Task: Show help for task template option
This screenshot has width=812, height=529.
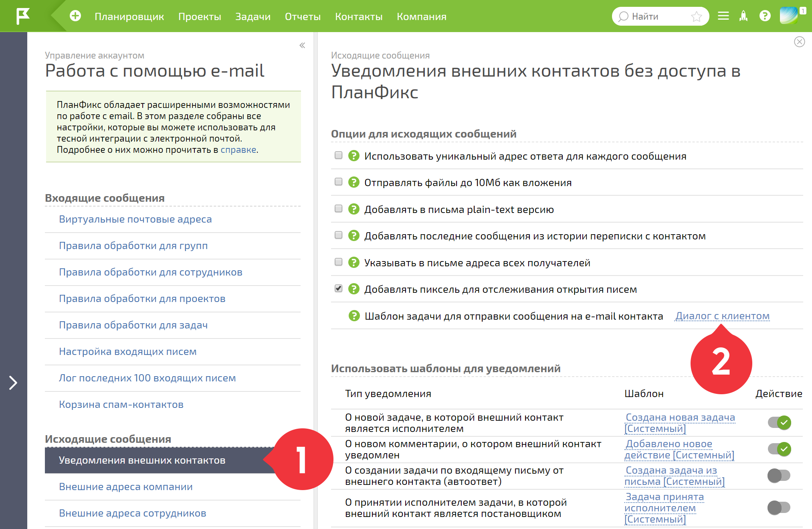Action: pyautogui.click(x=354, y=316)
